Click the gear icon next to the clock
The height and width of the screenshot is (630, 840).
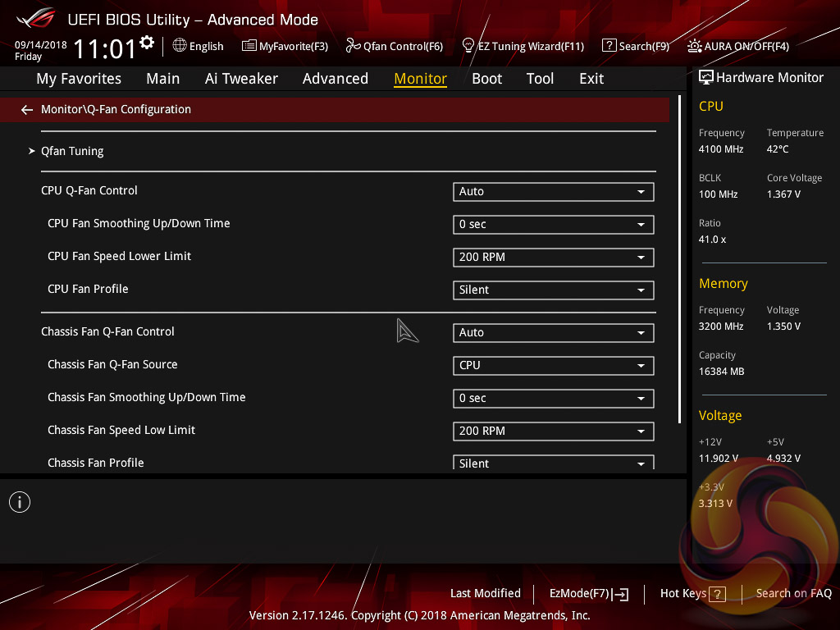click(x=147, y=43)
